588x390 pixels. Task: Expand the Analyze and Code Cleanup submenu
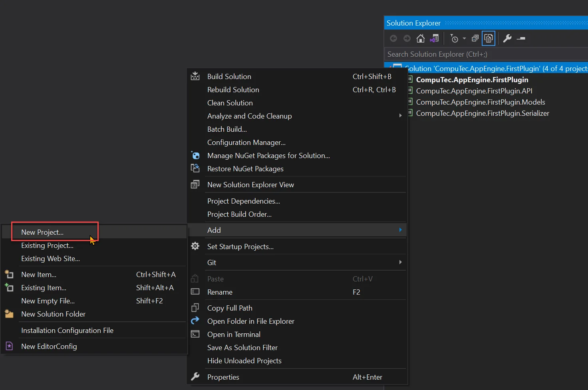coord(400,116)
